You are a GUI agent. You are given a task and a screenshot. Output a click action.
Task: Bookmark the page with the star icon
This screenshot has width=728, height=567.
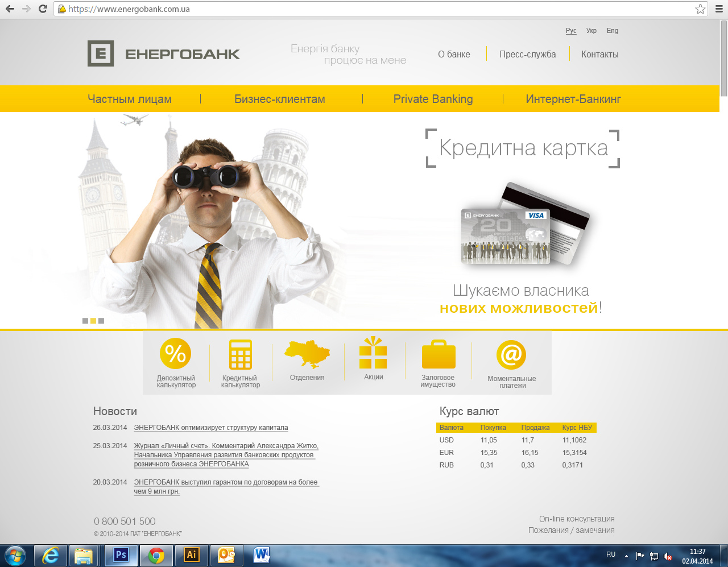tap(700, 9)
